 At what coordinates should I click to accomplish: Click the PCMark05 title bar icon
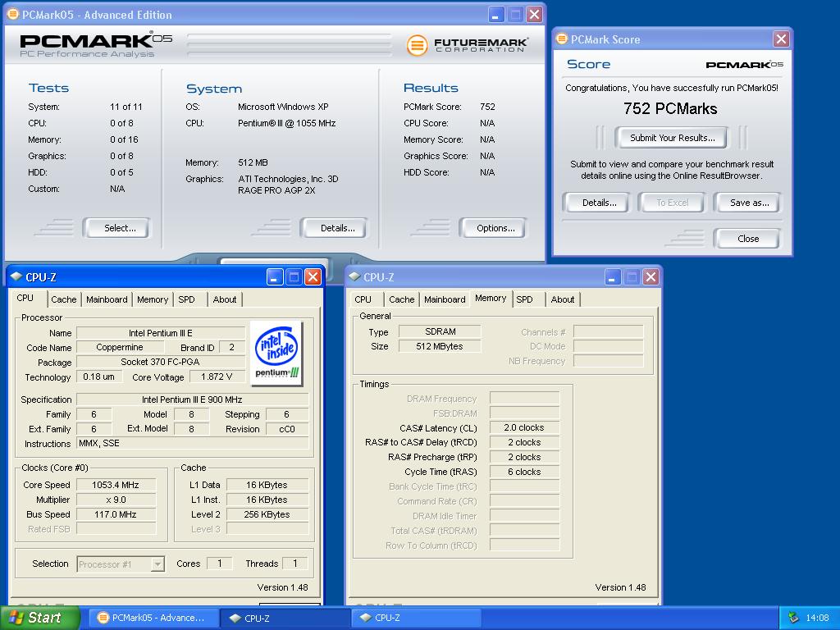tap(13, 14)
